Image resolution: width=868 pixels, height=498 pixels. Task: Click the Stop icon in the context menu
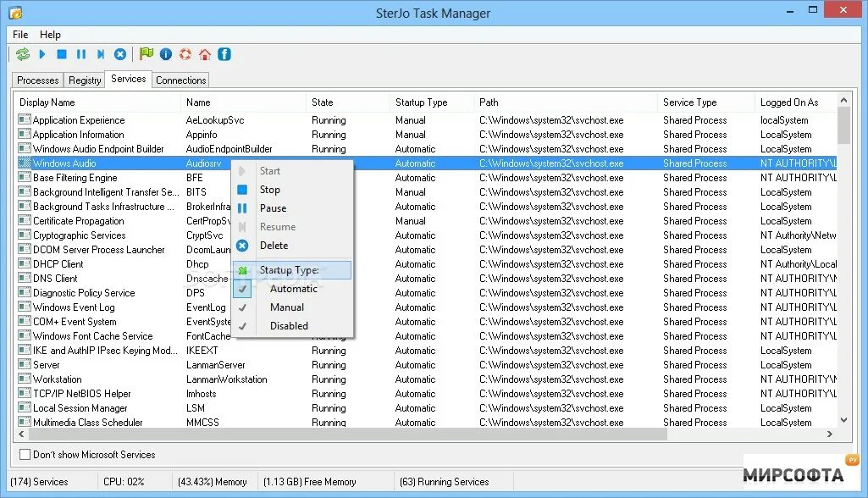(x=242, y=190)
